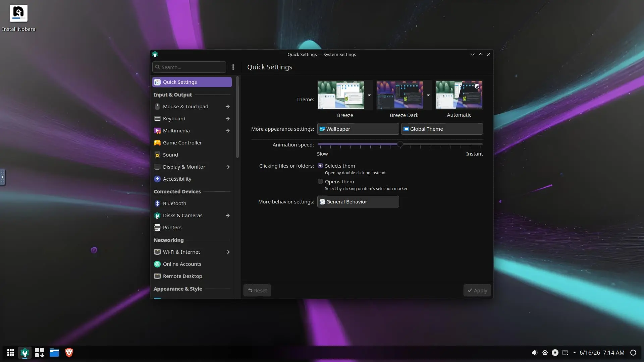Open Display & Monitor settings
644x362 pixels.
[x=192, y=167]
